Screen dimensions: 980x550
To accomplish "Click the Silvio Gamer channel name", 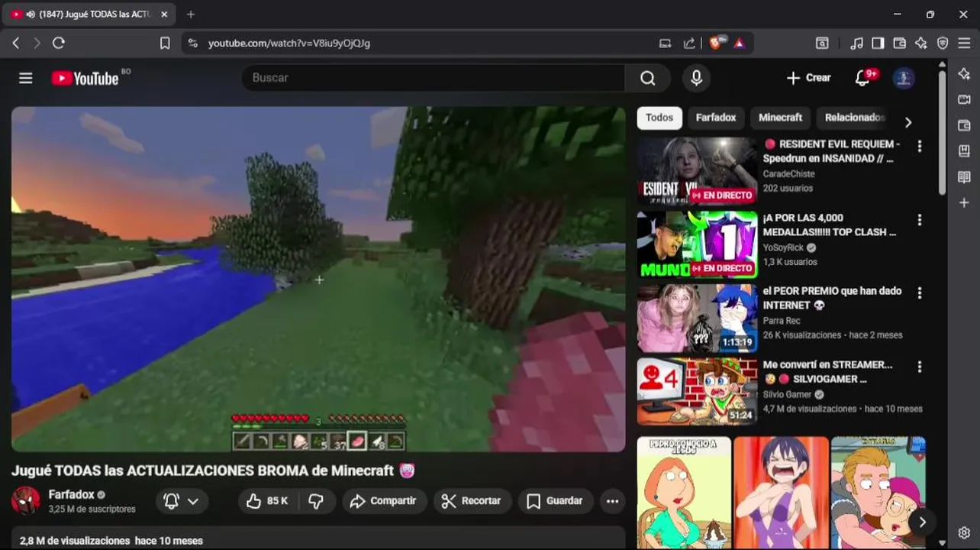I will [787, 395].
